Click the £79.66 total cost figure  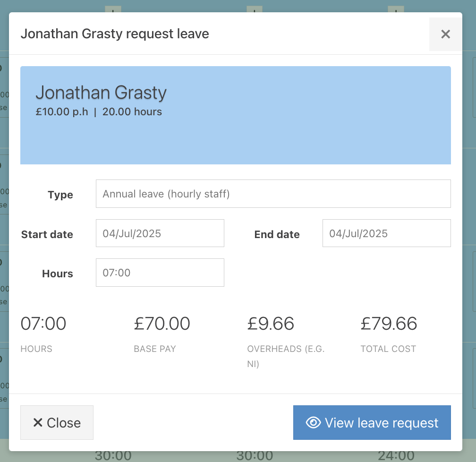(x=389, y=324)
